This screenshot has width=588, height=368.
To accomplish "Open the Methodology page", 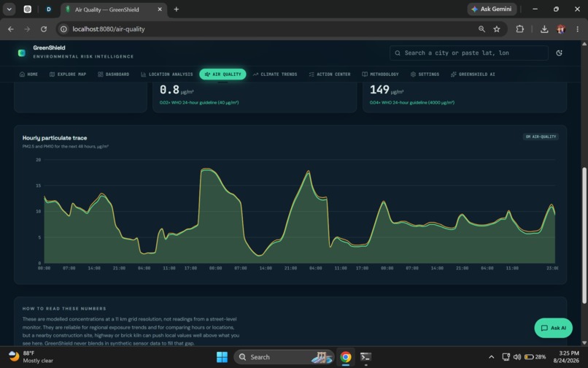I will point(380,74).
